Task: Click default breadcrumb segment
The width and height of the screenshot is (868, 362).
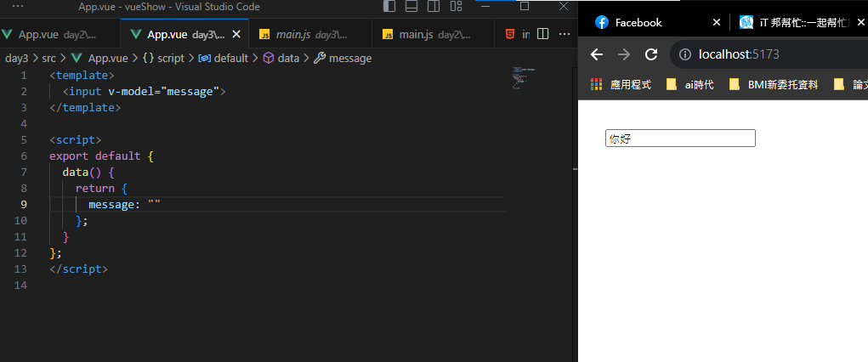Action: tap(223, 58)
